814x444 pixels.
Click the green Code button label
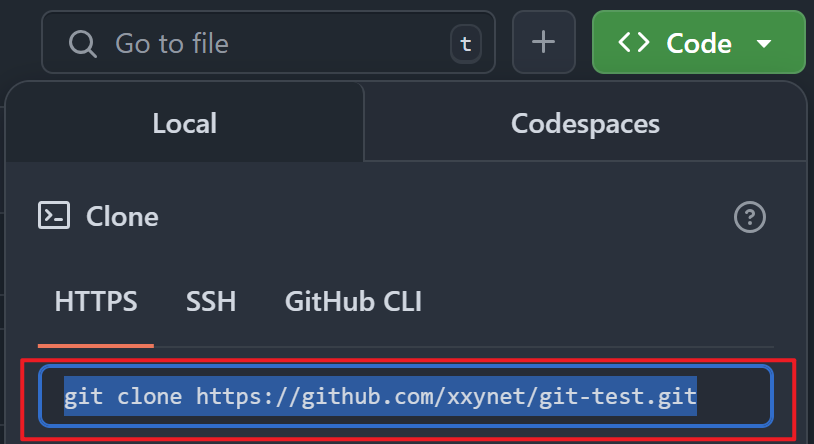[x=699, y=44]
